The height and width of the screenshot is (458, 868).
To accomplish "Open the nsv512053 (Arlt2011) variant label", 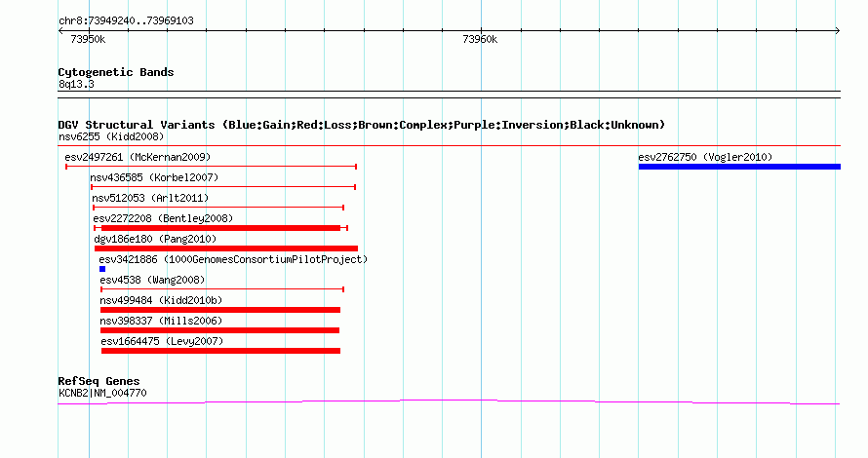I will (150, 198).
